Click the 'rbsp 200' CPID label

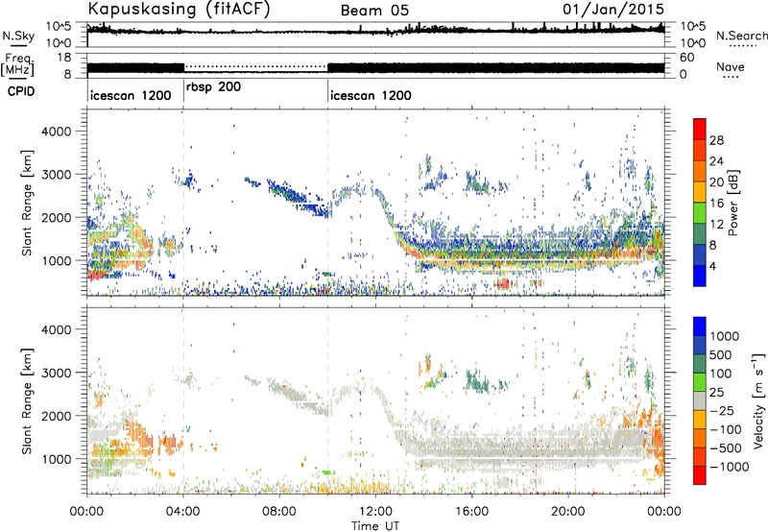[x=213, y=87]
